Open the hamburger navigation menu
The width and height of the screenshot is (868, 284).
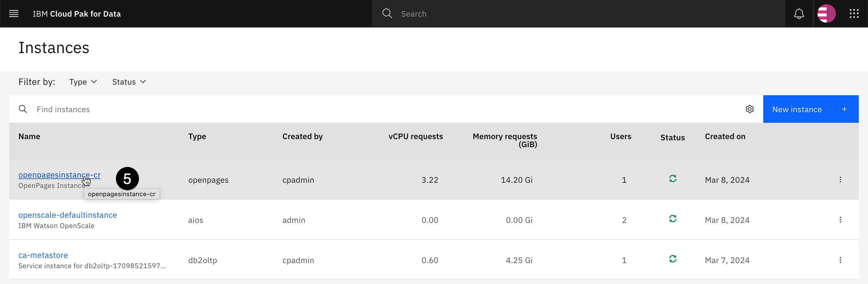pyautogui.click(x=14, y=14)
